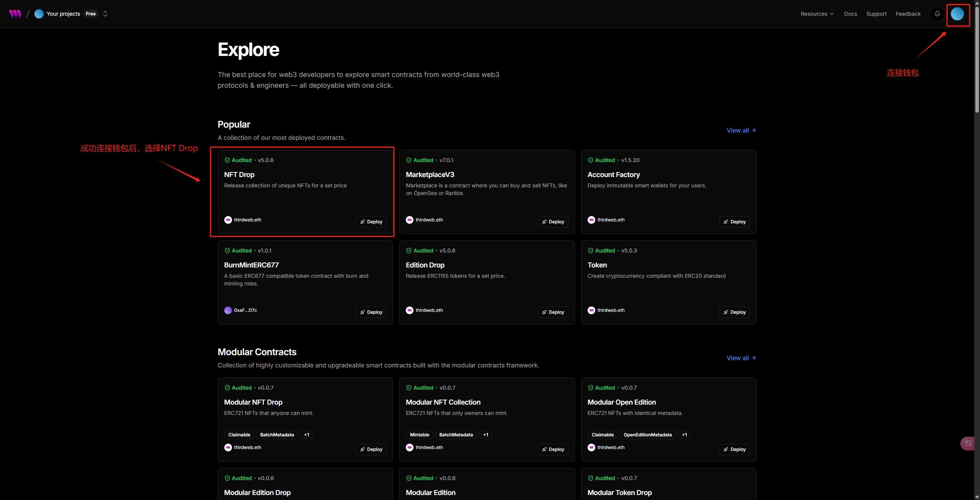The image size is (980, 500).
Task: Open the notifications bell
Action: tap(937, 14)
